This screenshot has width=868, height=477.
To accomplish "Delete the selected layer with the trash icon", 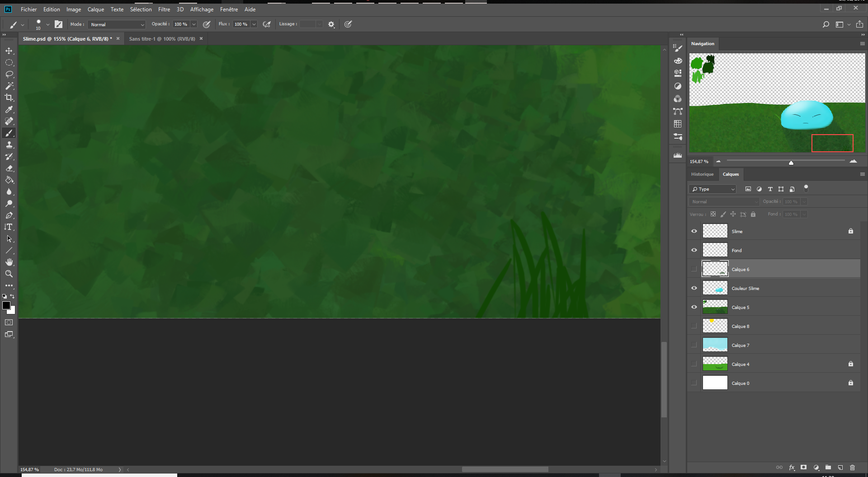I will tap(853, 468).
